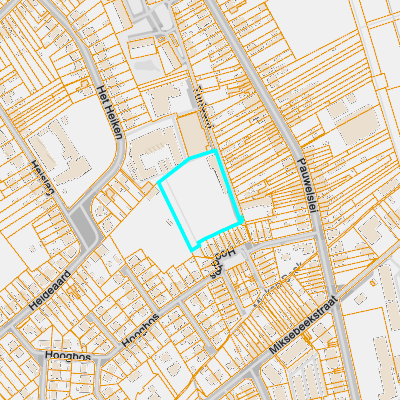
Task: Select the Pauwelslei street label
Action: (x=307, y=185)
